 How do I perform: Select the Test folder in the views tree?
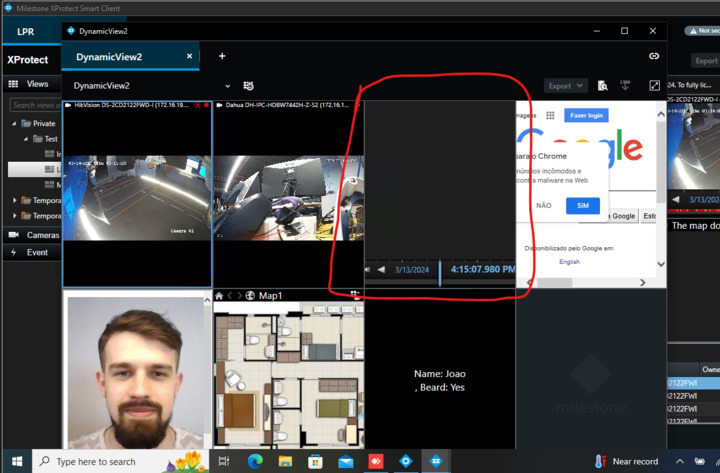(50, 139)
